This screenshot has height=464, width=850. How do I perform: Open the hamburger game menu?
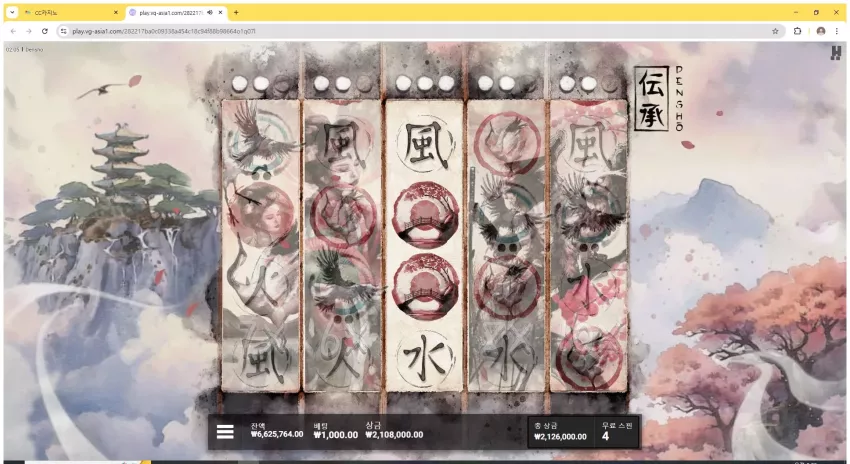point(225,432)
